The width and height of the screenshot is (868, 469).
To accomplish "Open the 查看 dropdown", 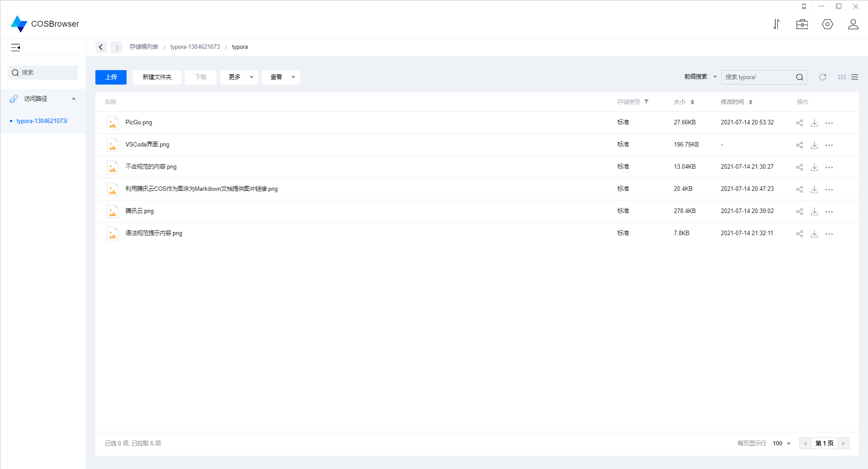I will [281, 77].
